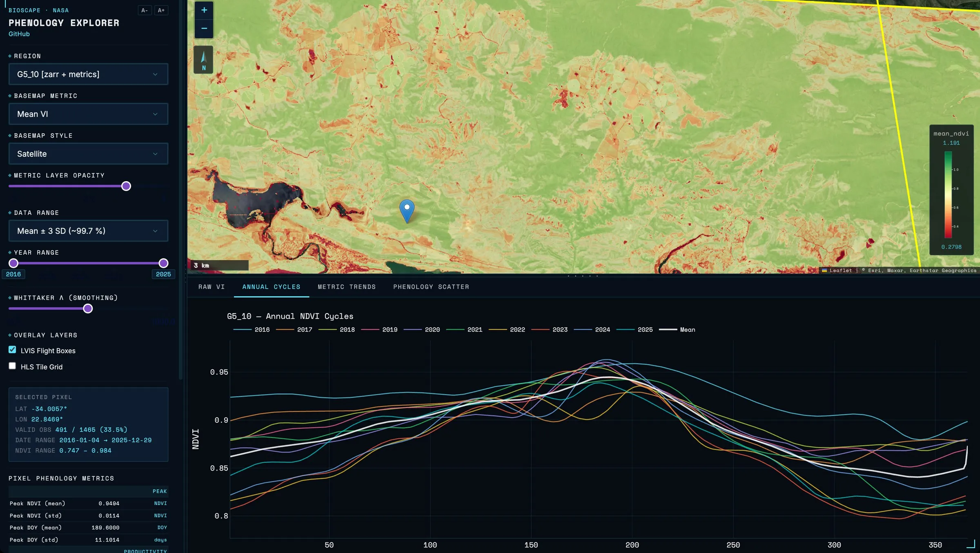Image resolution: width=980 pixels, height=553 pixels.
Task: Open the Basemap Metric dropdown Mean VI
Action: (88, 114)
